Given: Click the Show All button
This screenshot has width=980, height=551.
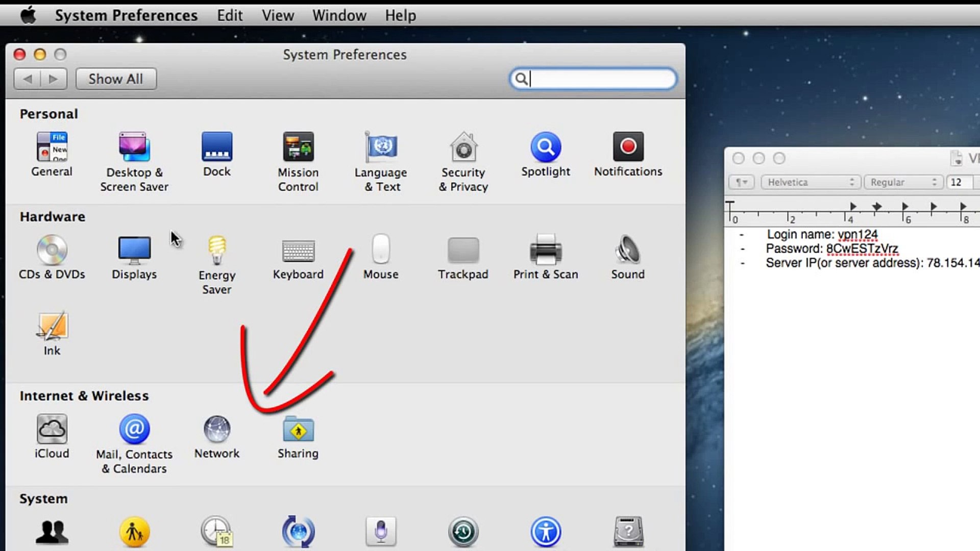Looking at the screenshot, I should click(116, 79).
